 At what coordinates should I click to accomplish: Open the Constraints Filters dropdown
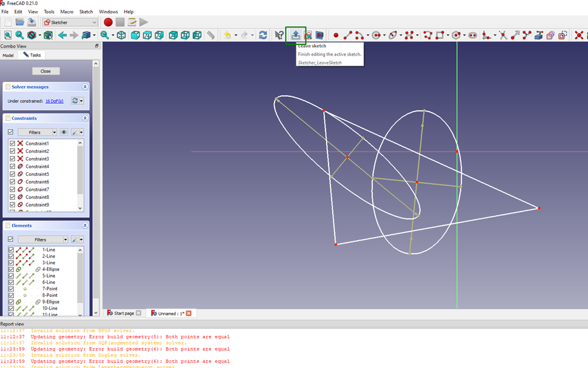pos(38,132)
